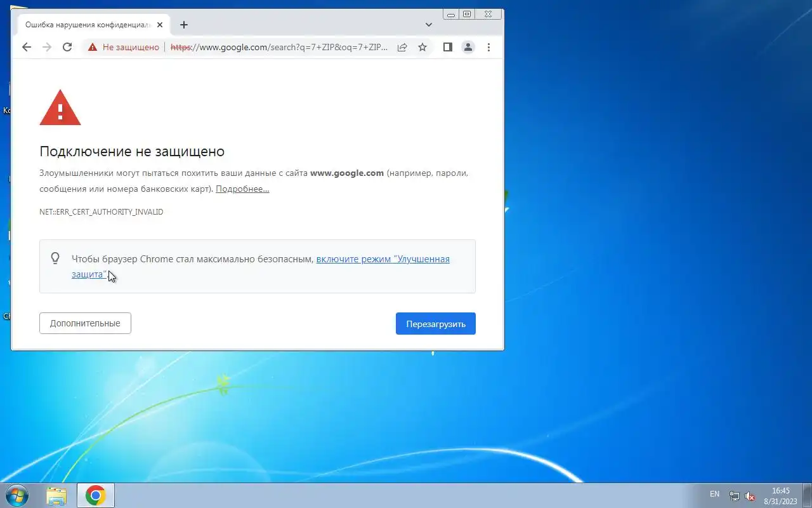Minimize the Chrome window
Viewport: 812px width, 508px height.
(450, 14)
